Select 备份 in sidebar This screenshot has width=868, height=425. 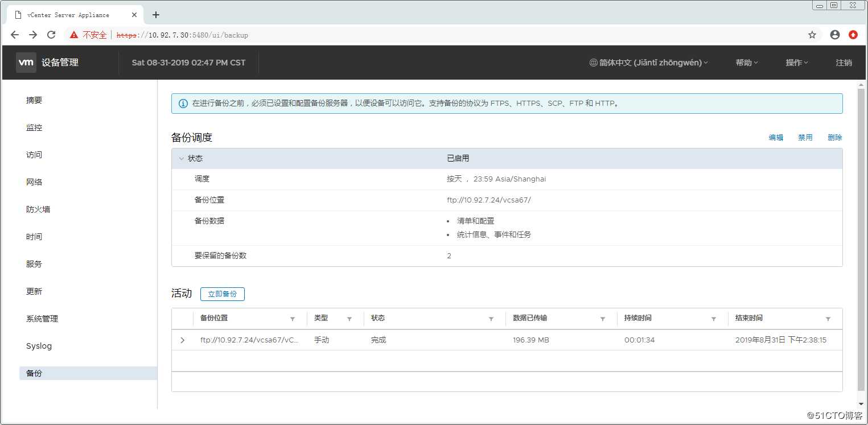pos(88,373)
